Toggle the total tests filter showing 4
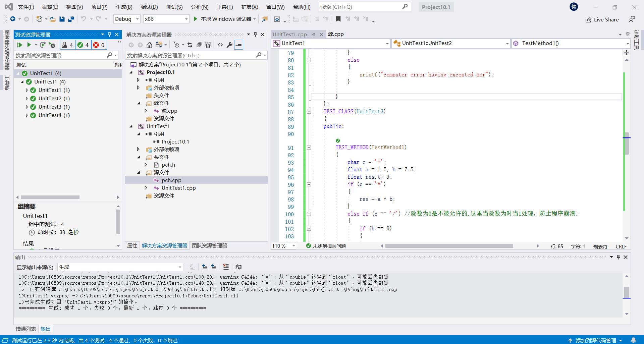 tap(67, 45)
